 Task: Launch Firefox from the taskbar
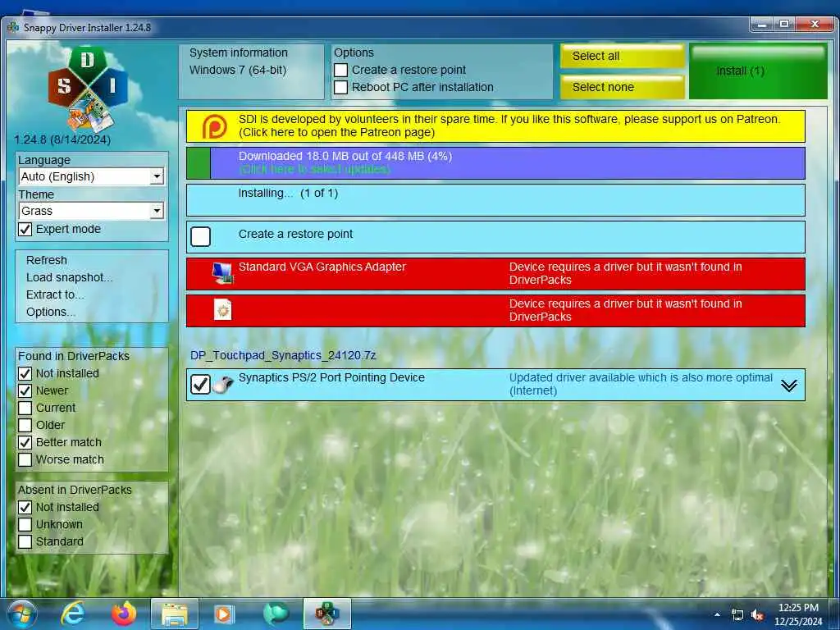tap(124, 614)
